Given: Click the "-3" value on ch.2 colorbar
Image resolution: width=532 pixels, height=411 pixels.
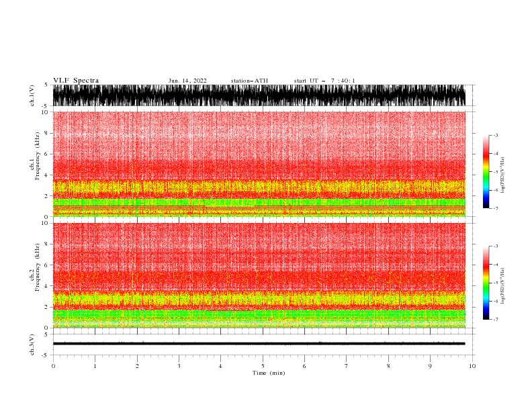Looking at the screenshot, I should (495, 246).
